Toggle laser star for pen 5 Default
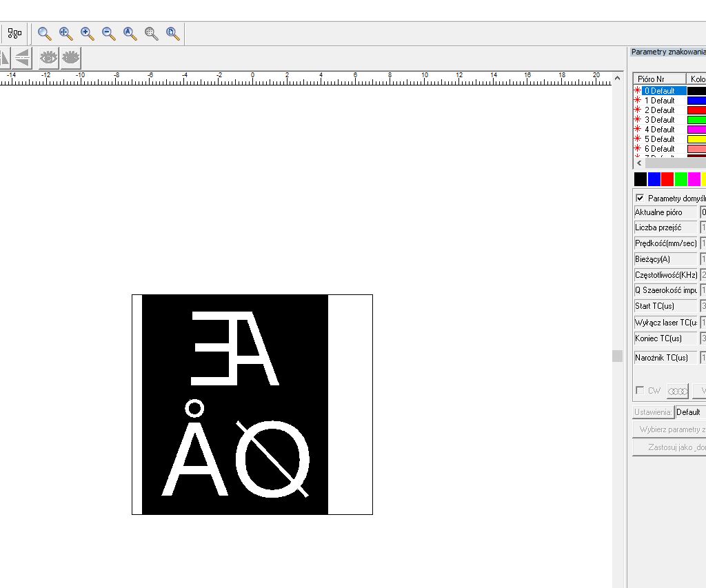Viewport: 706px width, 588px height. pyautogui.click(x=638, y=139)
